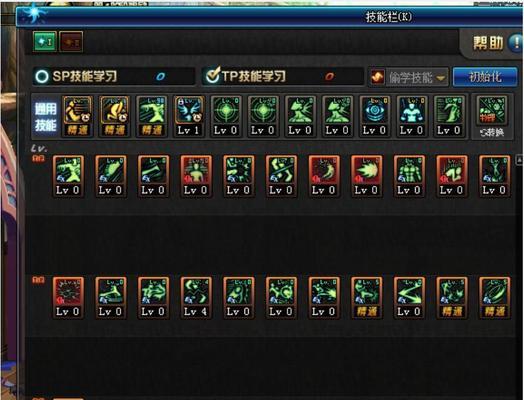This screenshot has height=400, width=524.
Task: Click the scrollbar up arrow at skill list
Action: [x=519, y=159]
